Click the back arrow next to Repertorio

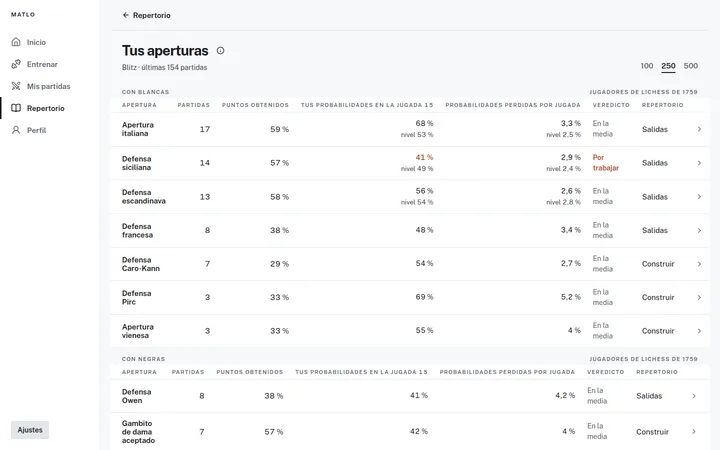point(125,15)
